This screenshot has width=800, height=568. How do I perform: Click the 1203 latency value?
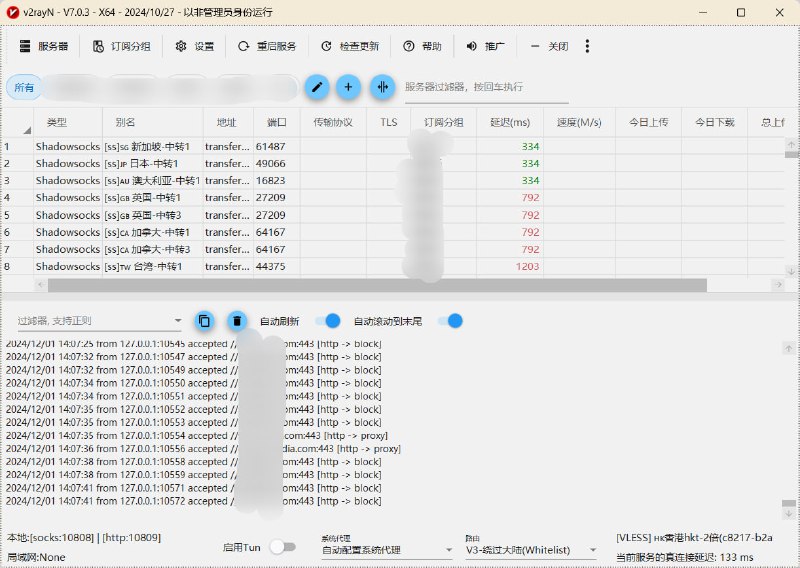527,266
